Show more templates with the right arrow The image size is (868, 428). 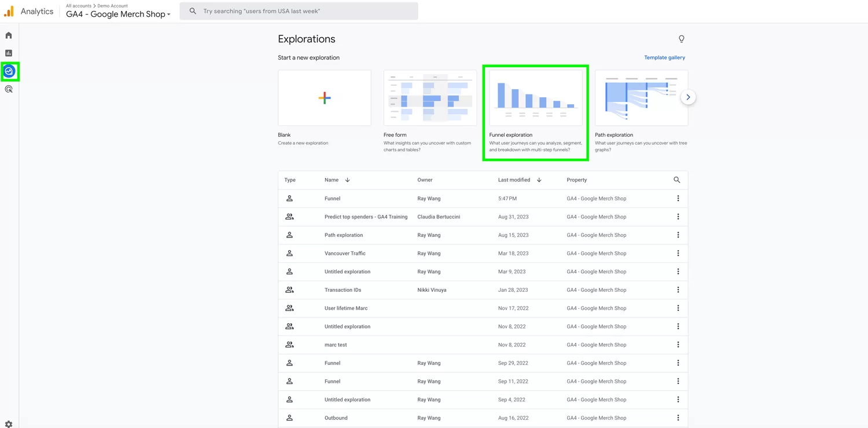coord(688,97)
